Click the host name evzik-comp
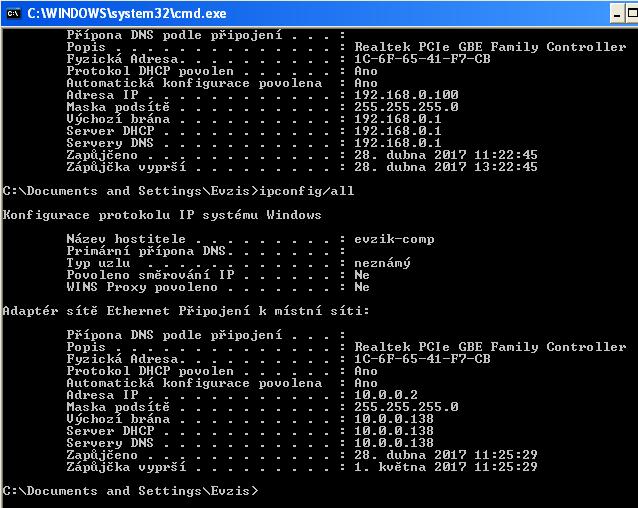Image resolution: width=638 pixels, height=508 pixels. (394, 239)
